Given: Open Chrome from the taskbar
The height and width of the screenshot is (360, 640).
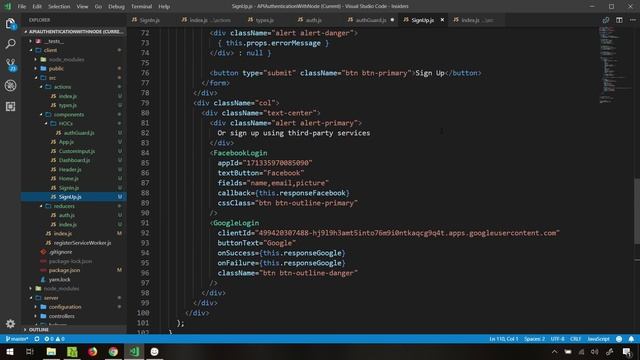Looking at the screenshot, I should coord(113,351).
